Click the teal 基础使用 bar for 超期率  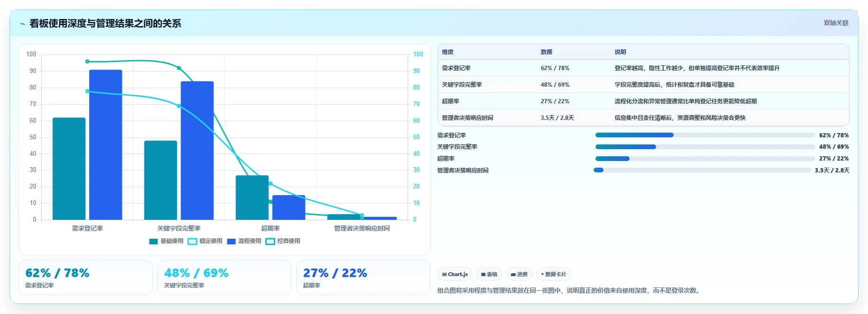[x=252, y=197]
